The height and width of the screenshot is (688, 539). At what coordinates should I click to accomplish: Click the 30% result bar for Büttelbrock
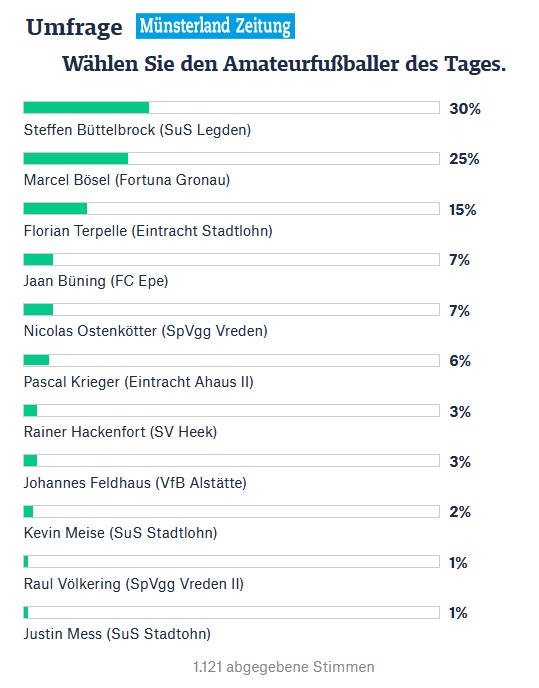[231, 108]
